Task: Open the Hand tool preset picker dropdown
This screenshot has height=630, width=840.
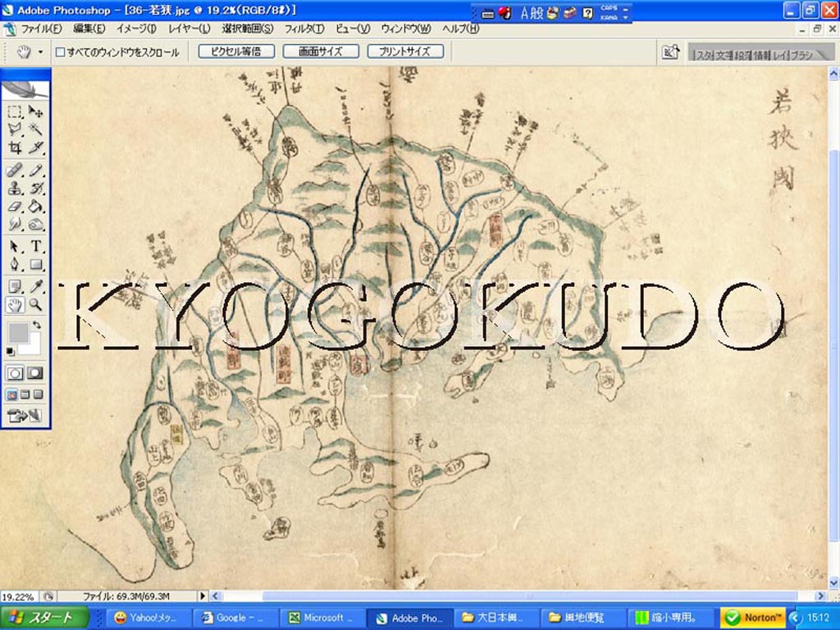Action: 40,52
